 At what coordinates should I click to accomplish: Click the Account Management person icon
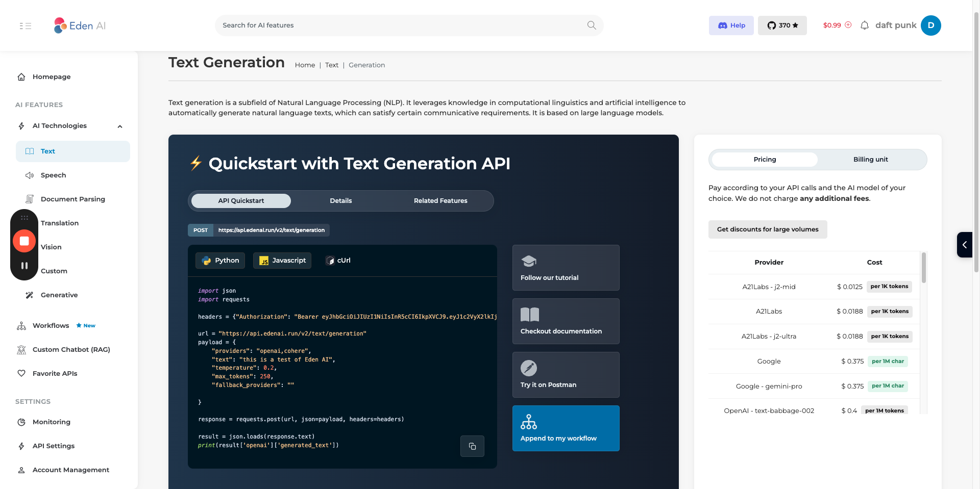[21, 470]
